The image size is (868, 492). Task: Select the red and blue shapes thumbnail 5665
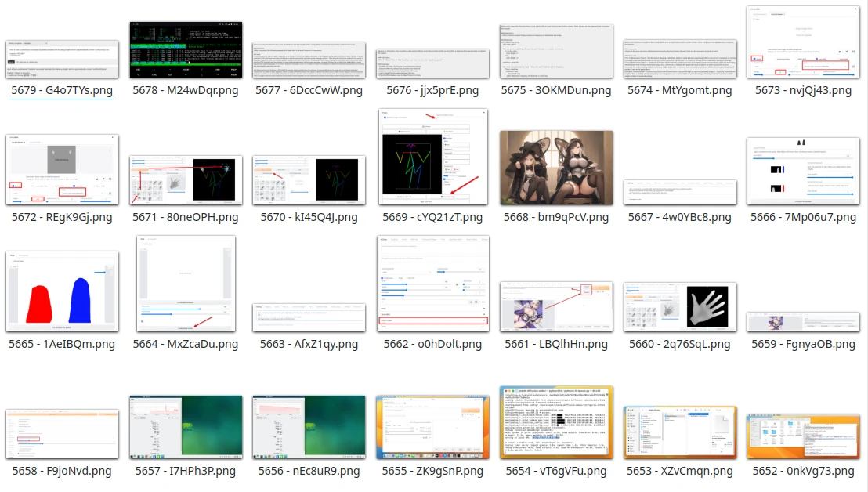[62, 291]
